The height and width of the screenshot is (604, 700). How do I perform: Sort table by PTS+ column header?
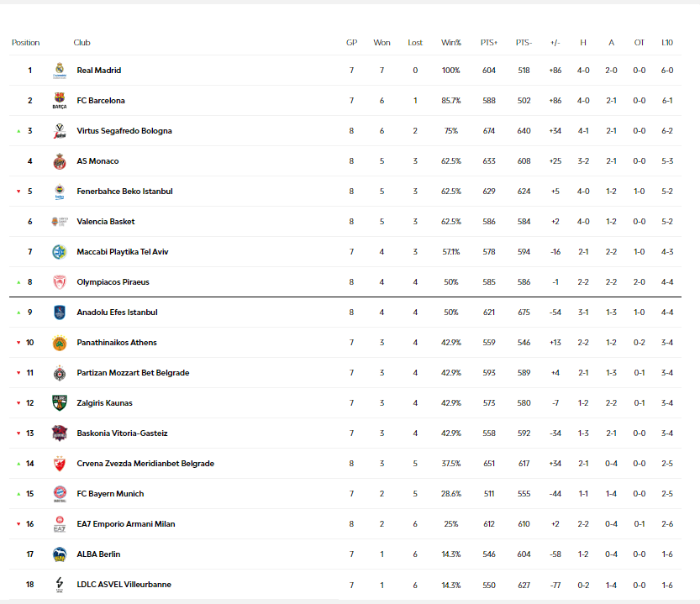489,43
